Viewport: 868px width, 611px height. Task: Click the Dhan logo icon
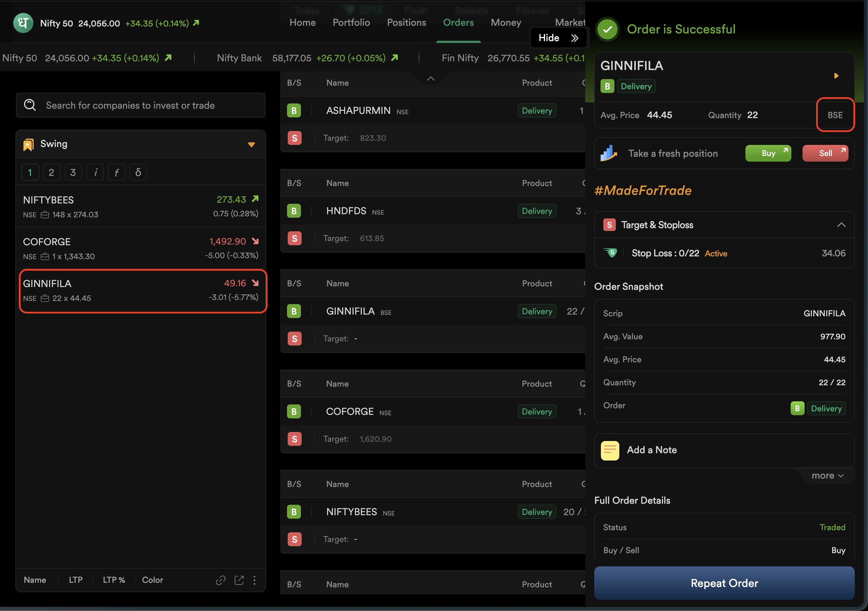(x=23, y=23)
